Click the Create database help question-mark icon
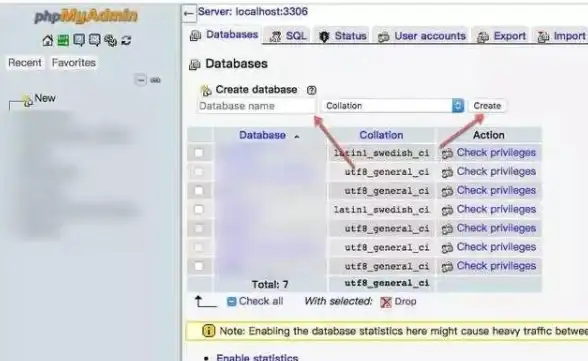 [311, 90]
